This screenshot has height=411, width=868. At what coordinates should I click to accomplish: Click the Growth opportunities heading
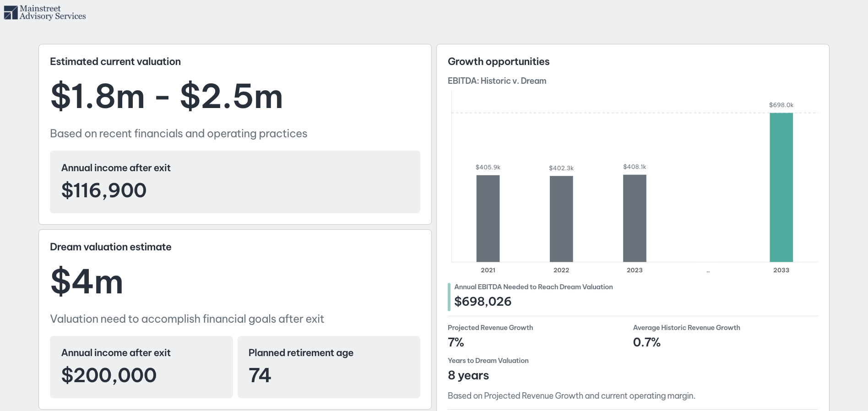tap(498, 61)
